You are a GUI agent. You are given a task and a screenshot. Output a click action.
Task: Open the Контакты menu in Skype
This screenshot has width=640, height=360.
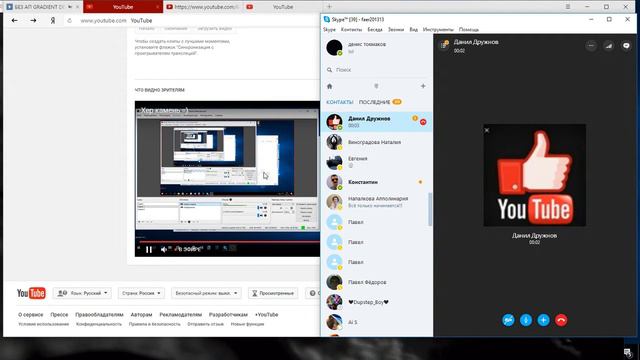351,29
